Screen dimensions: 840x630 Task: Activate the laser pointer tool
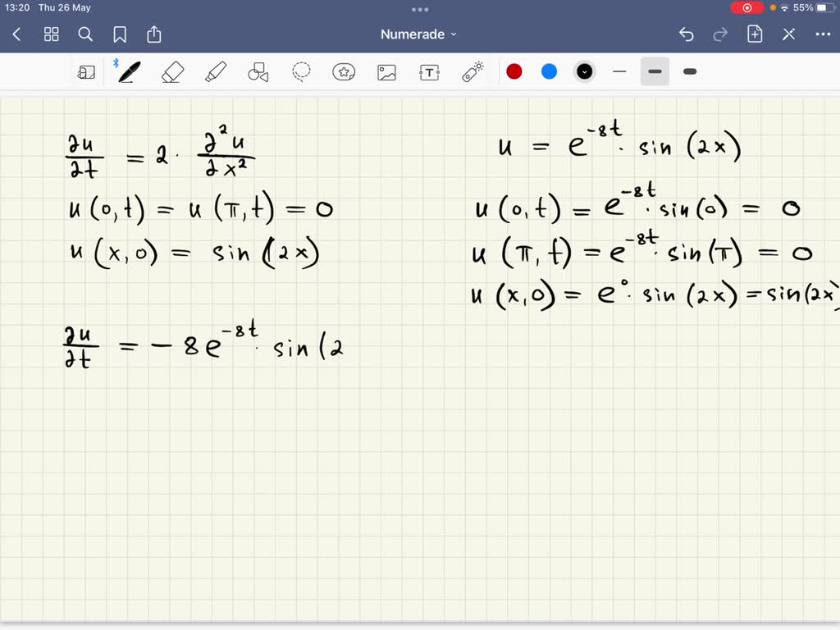tap(472, 72)
